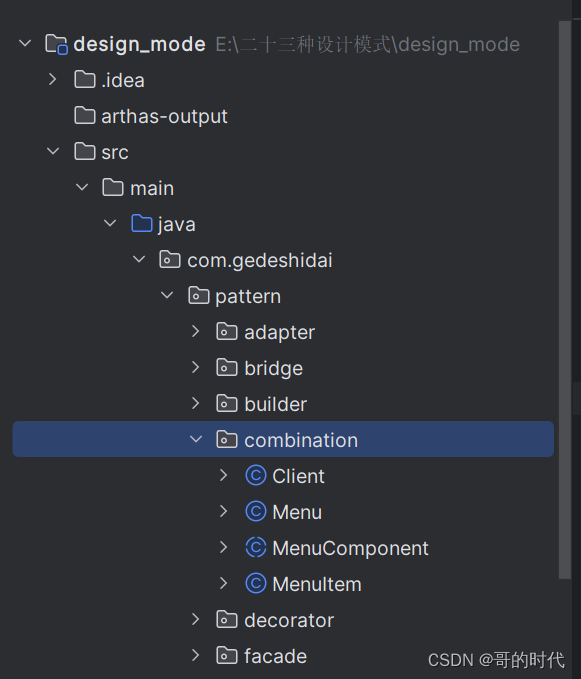Click the MenuItem class icon

tap(256, 584)
